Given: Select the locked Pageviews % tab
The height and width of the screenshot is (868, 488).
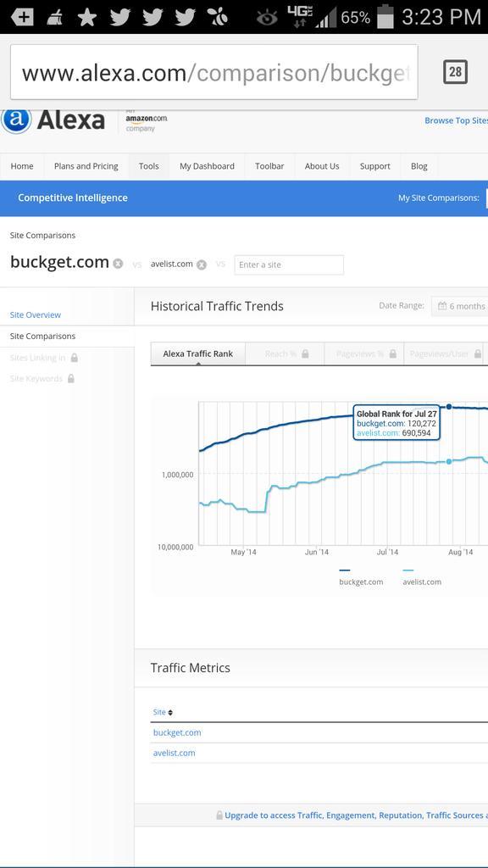Looking at the screenshot, I should point(364,353).
